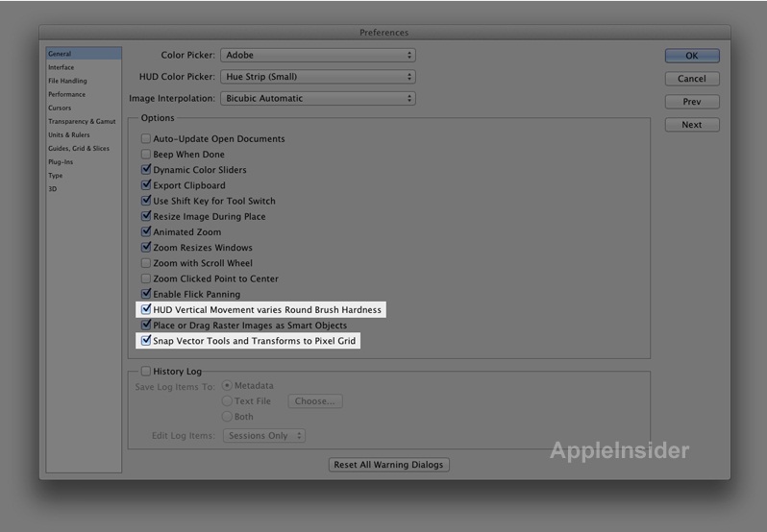Viewport: 767px width, 532px height.
Task: Disable Enable Flick Panning
Action: (146, 294)
